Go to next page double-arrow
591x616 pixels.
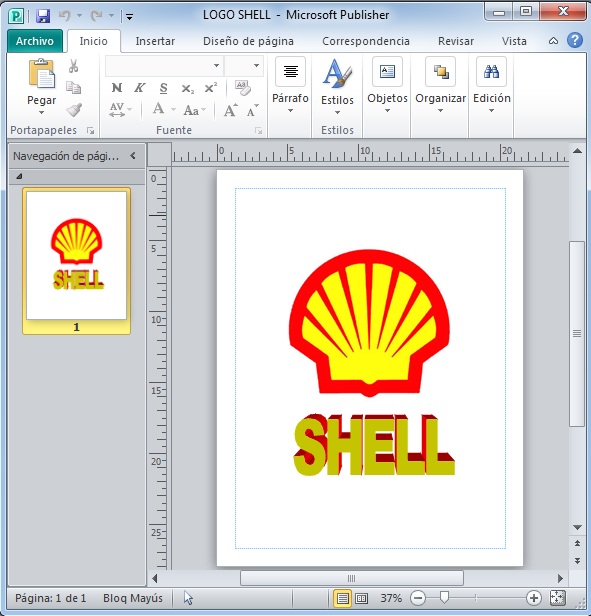click(577, 561)
